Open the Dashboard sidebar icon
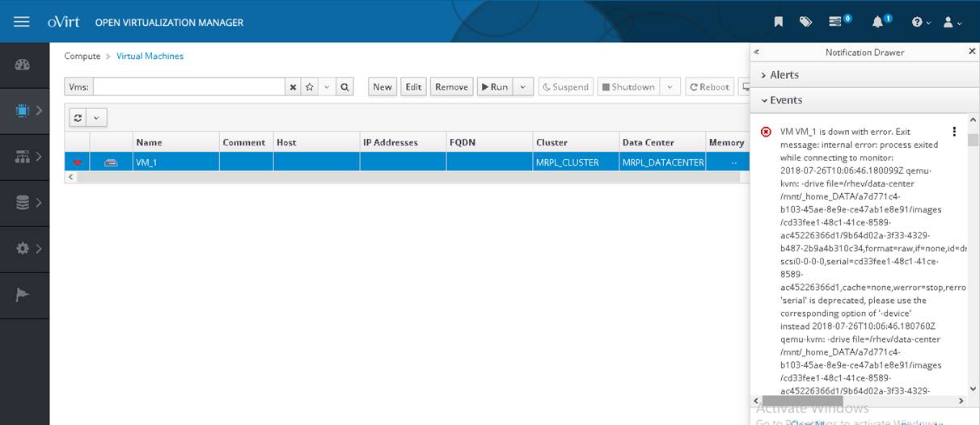 pyautogui.click(x=23, y=65)
